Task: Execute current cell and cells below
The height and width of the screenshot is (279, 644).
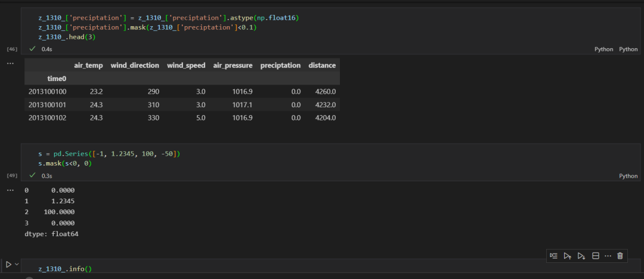Action: point(581,256)
